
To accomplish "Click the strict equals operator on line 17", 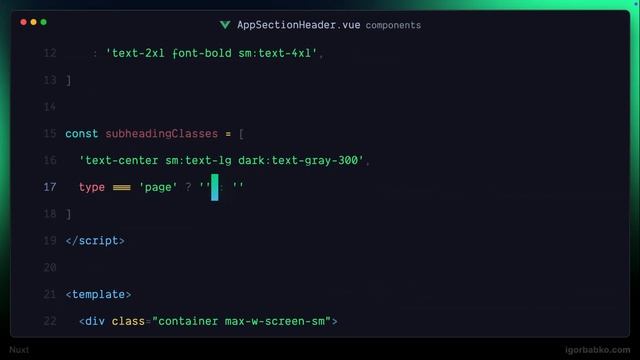I will [122, 187].
